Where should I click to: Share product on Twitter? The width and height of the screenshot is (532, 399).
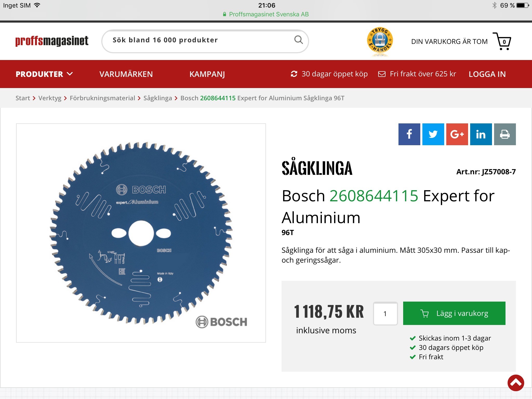433,134
